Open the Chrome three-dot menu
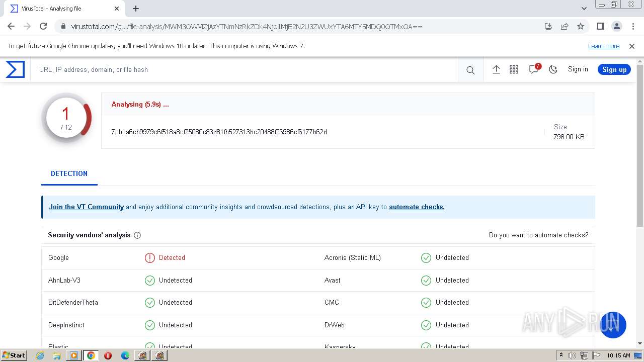The image size is (644, 362). coord(632,26)
